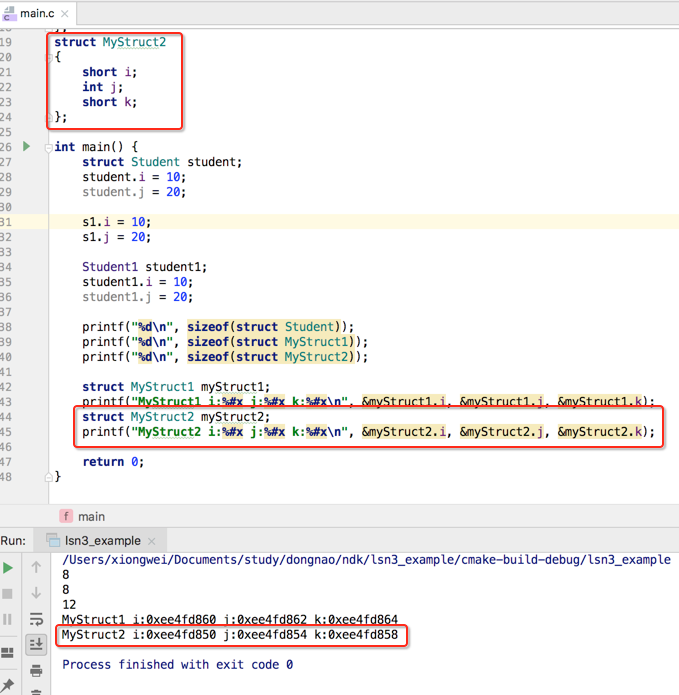The image size is (679, 695).
Task: Click line number 31 in the gutter
Action: [6, 222]
